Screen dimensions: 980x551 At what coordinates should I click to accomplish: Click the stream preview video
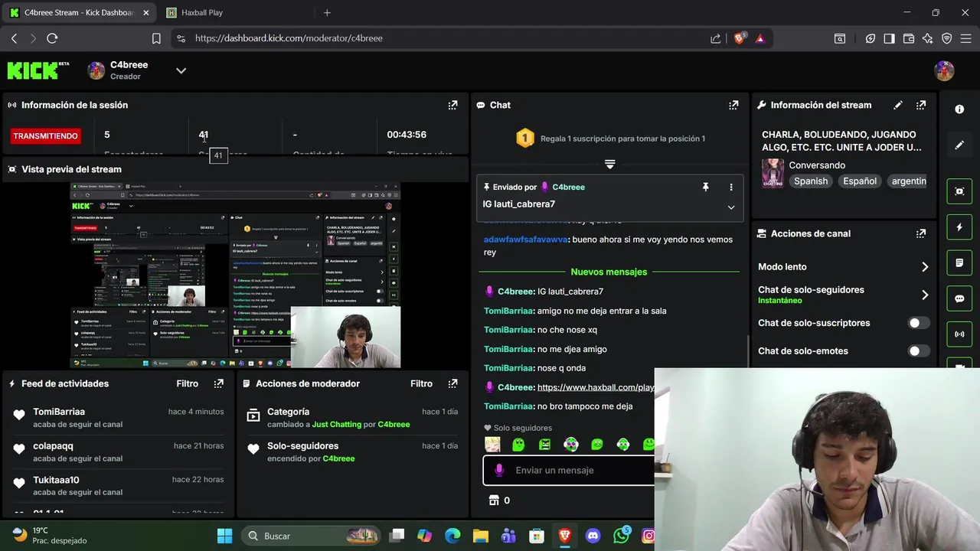point(235,275)
